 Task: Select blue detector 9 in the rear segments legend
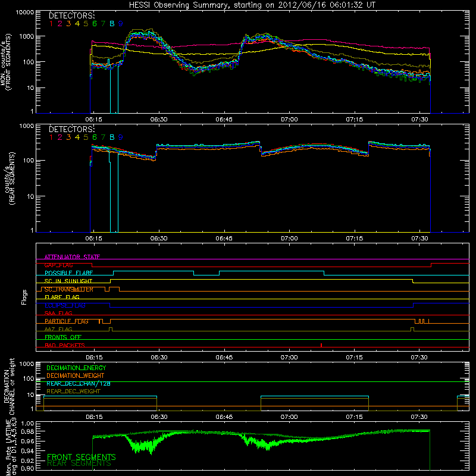pyautogui.click(x=121, y=137)
